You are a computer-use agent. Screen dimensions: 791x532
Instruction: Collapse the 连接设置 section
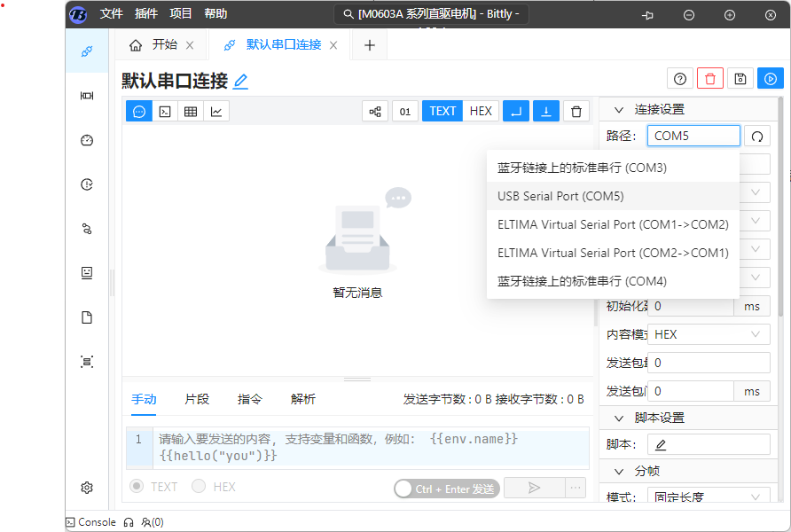tap(619, 110)
